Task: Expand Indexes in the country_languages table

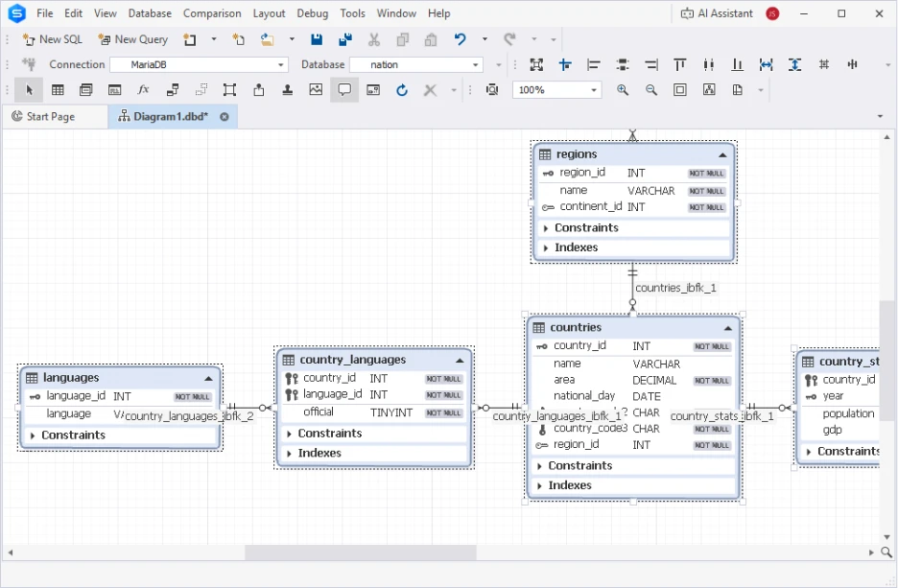Action: (289, 454)
